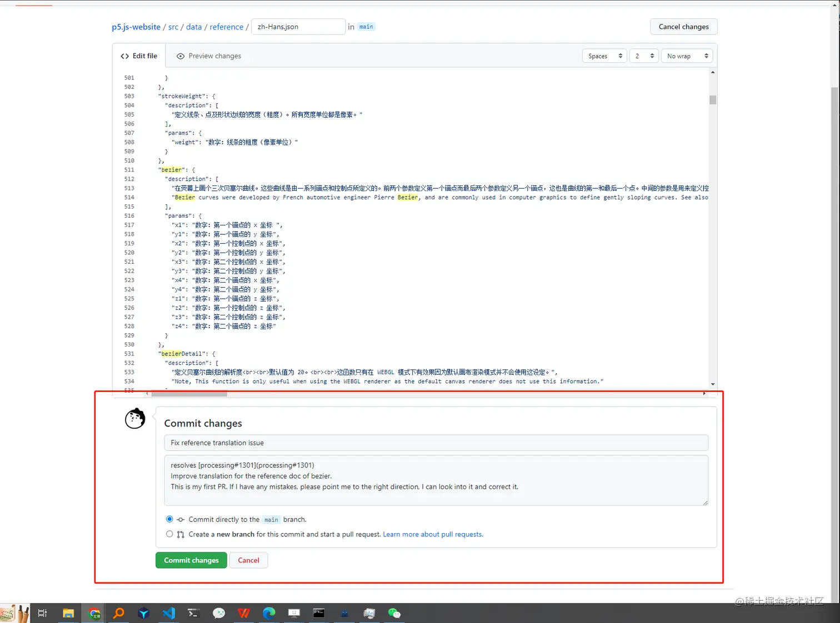
Task: Open File Explorer from taskbar
Action: 68,613
